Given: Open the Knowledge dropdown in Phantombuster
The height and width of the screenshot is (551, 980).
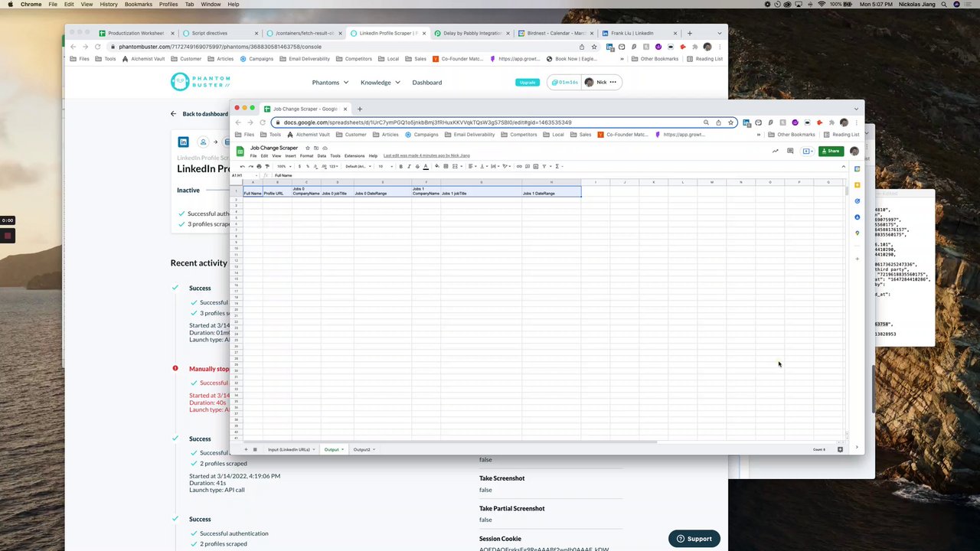Looking at the screenshot, I should pyautogui.click(x=381, y=82).
